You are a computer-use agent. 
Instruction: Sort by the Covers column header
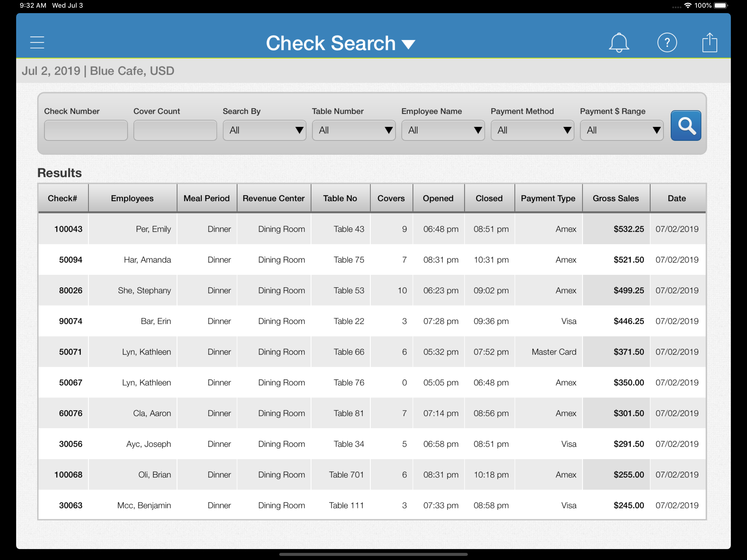(x=391, y=198)
